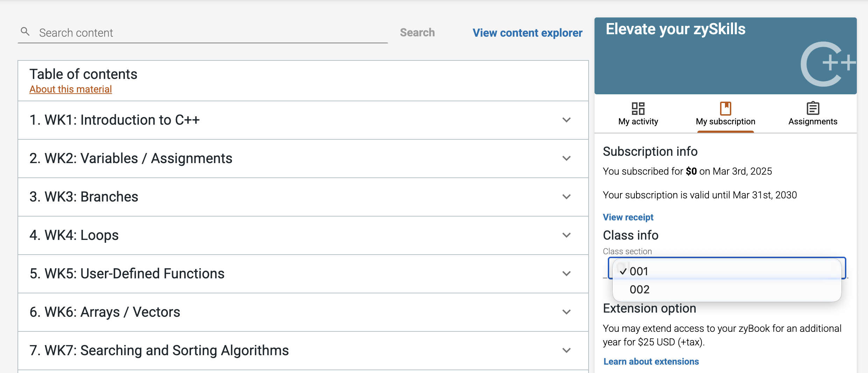Choose class section 001 option

pos(727,271)
